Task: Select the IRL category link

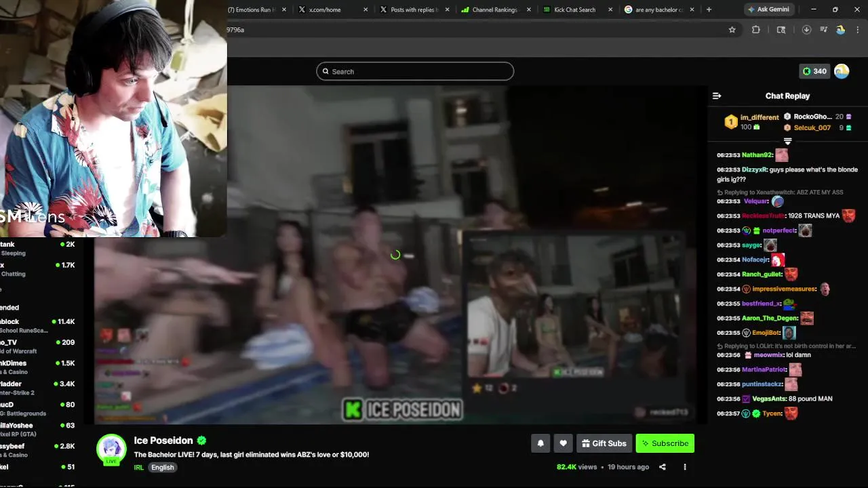Action: (139, 468)
